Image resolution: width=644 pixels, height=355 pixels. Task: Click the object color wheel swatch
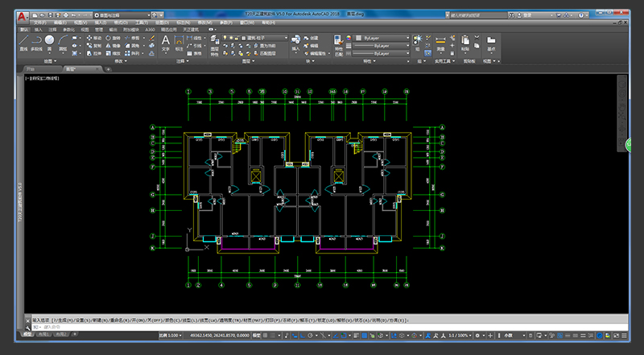pyautogui.click(x=349, y=38)
